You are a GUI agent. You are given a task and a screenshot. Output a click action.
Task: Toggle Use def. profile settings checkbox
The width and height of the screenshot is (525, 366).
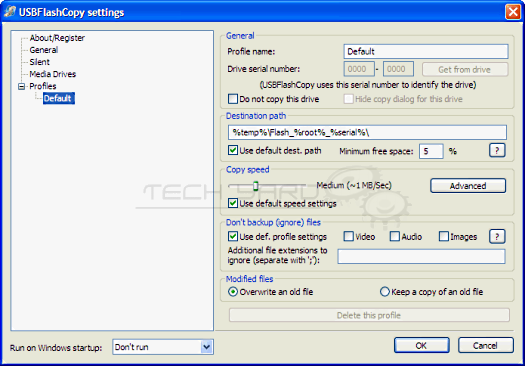pyautogui.click(x=233, y=236)
